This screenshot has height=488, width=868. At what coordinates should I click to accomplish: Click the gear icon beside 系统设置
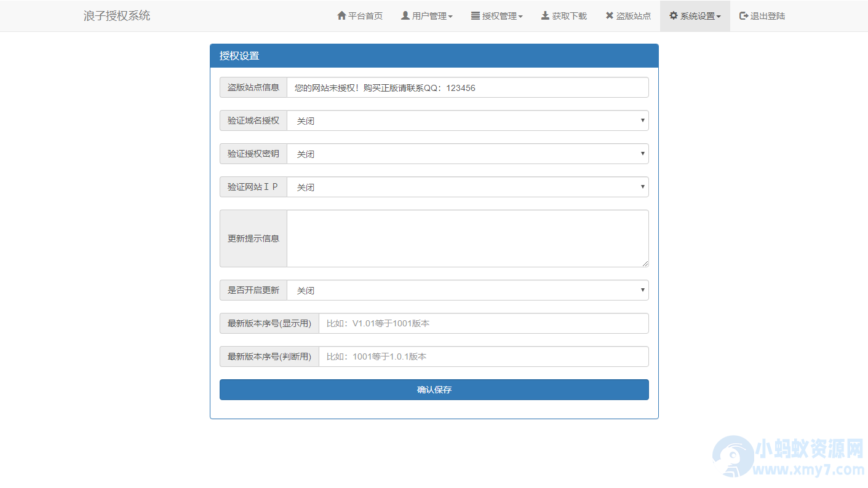[x=674, y=15]
